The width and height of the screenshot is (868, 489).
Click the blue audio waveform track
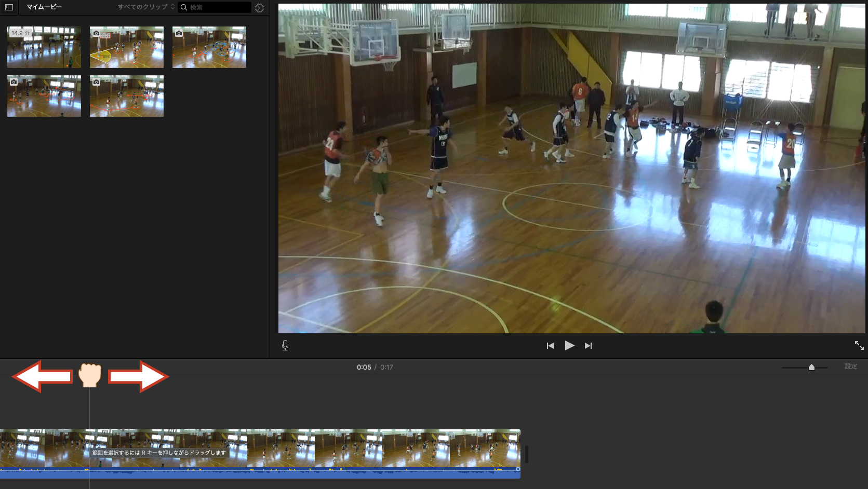pyautogui.click(x=260, y=473)
